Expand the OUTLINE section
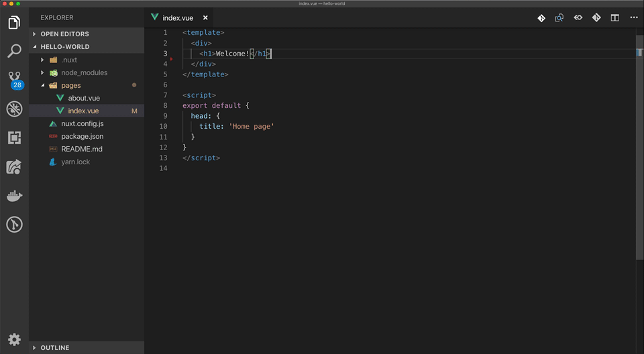Viewport: 644px width, 354px height. tap(54, 348)
